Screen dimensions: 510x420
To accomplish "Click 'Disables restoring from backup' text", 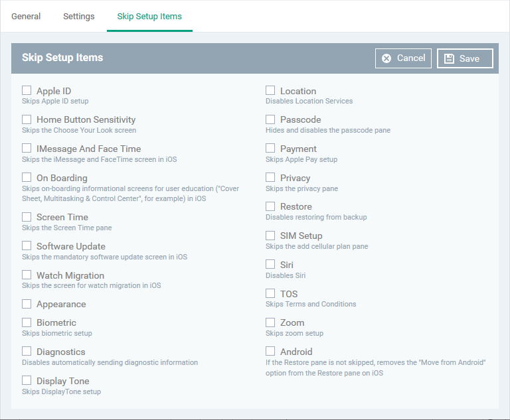I will tap(316, 217).
